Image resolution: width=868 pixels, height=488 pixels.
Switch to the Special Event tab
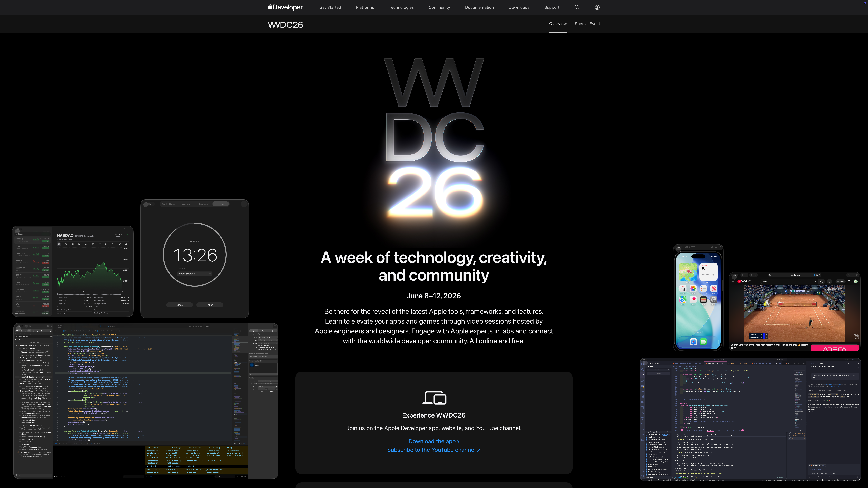[x=587, y=24]
